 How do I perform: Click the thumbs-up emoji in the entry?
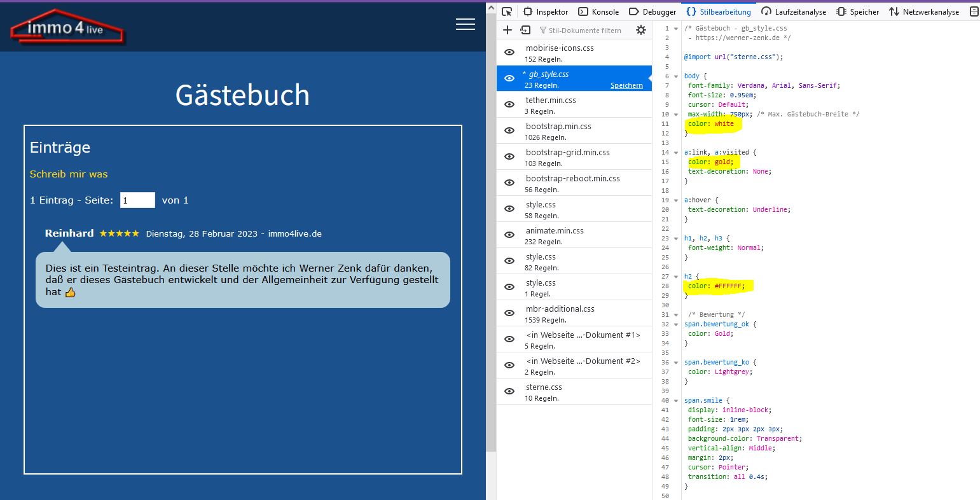[70, 293]
